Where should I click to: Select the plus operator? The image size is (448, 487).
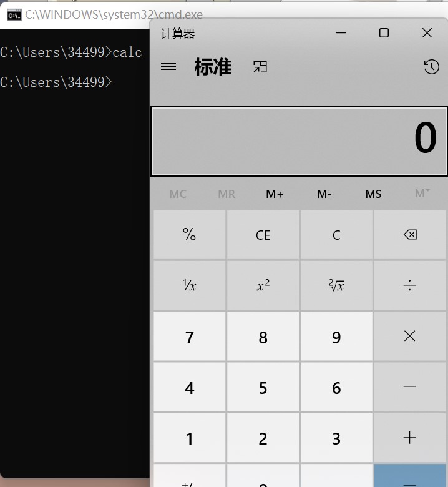pyautogui.click(x=410, y=438)
